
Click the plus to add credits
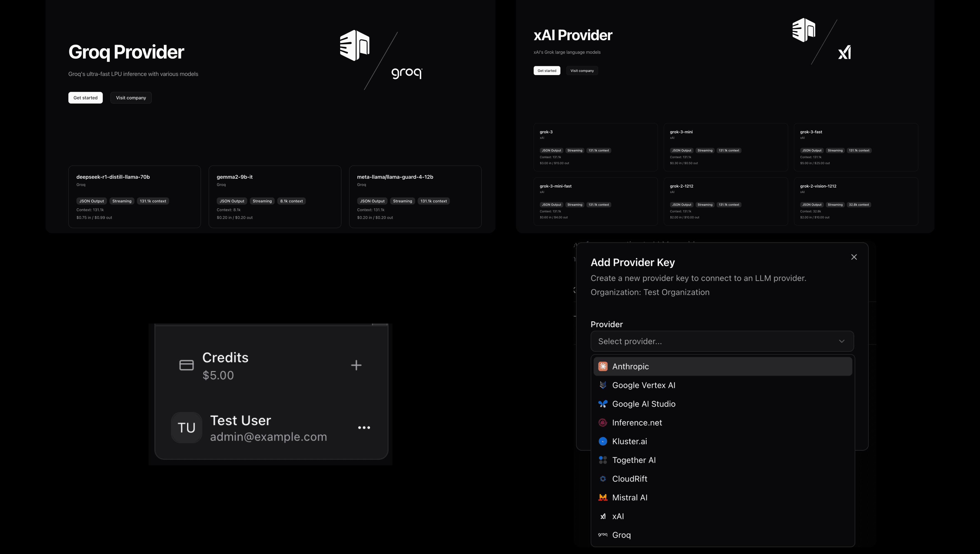tap(356, 365)
